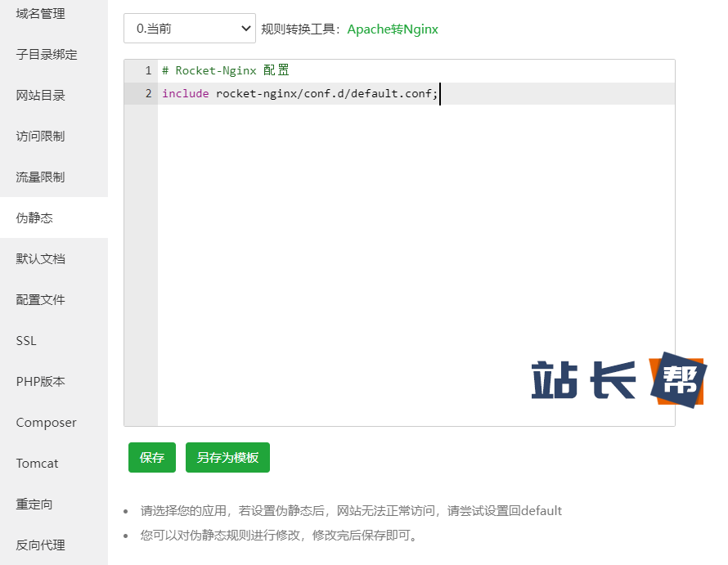Select the 子目录绑定 sidebar tab
The width and height of the screenshot is (728, 565).
47,55
